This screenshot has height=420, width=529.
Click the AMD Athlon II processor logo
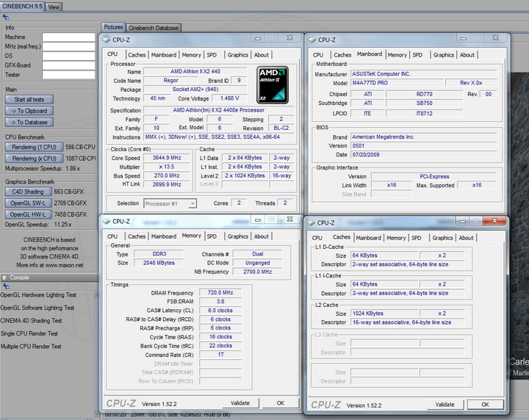pyautogui.click(x=272, y=84)
